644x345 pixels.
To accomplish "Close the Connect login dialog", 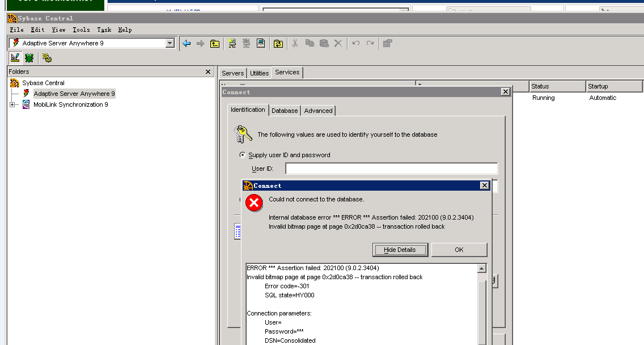I will coord(506,92).
